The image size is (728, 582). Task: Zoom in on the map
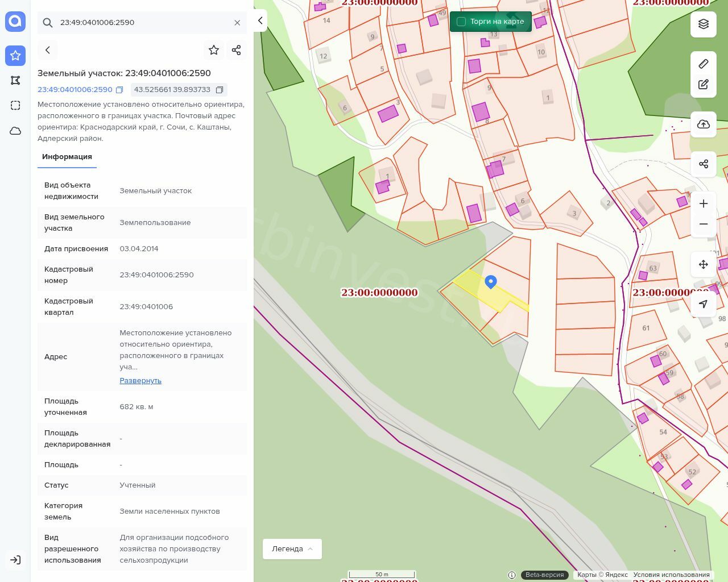(x=703, y=203)
